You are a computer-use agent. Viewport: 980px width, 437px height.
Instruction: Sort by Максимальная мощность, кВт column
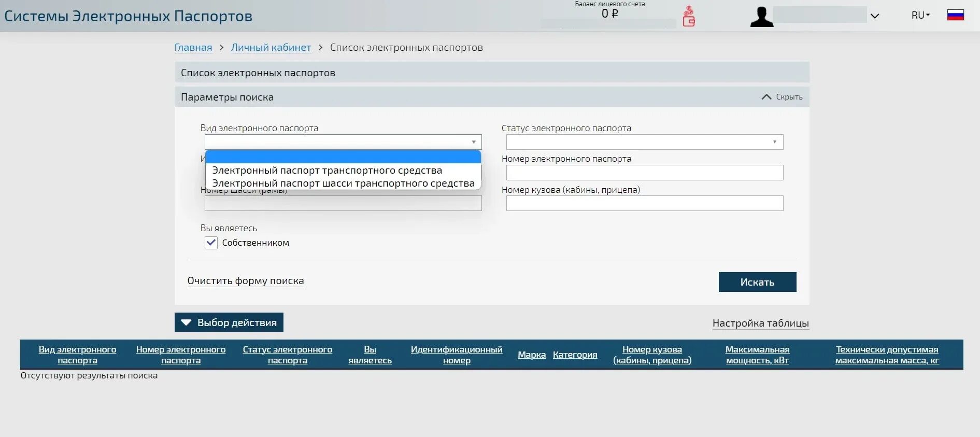click(x=758, y=355)
